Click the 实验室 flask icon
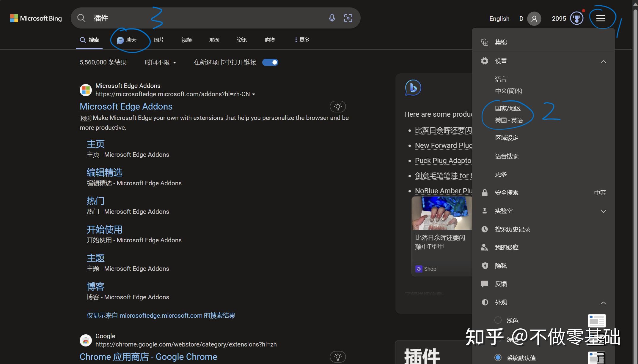 pos(485,211)
